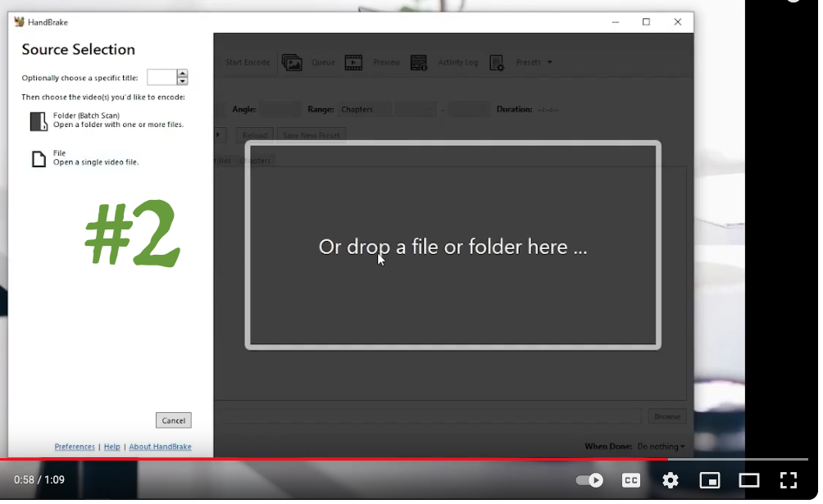Close the HandBrake window
Screen dimensions: 823x504
click(678, 21)
